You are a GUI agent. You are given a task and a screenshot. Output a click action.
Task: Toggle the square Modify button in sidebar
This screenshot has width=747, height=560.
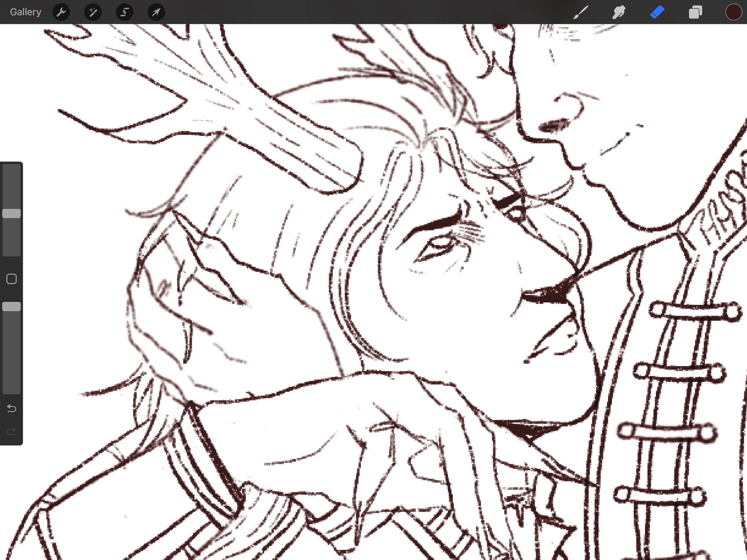(11, 279)
